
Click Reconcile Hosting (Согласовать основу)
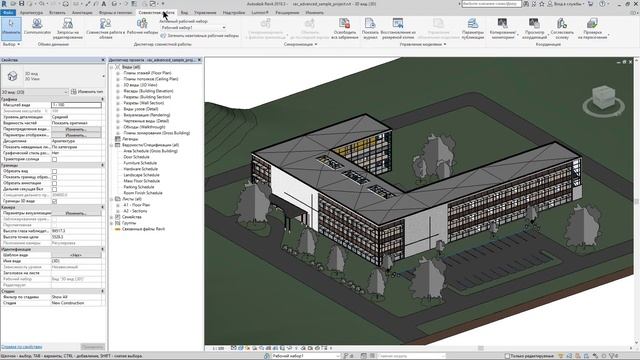pos(562,29)
